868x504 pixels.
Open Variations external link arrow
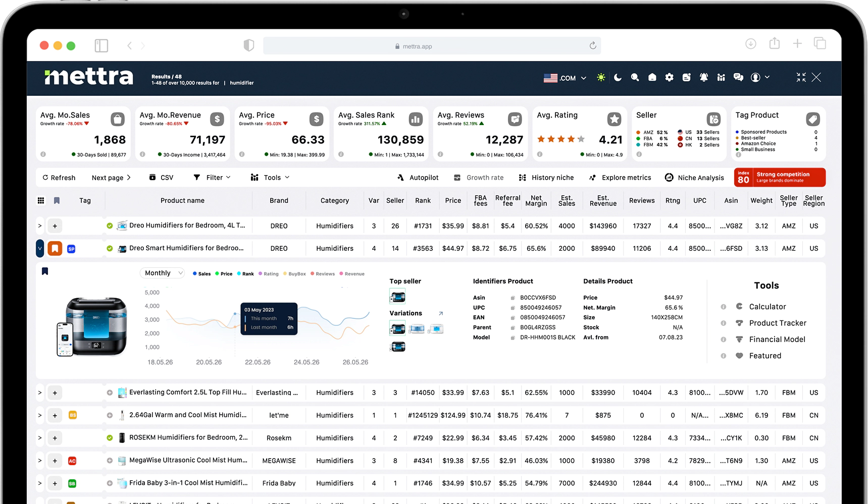click(441, 313)
